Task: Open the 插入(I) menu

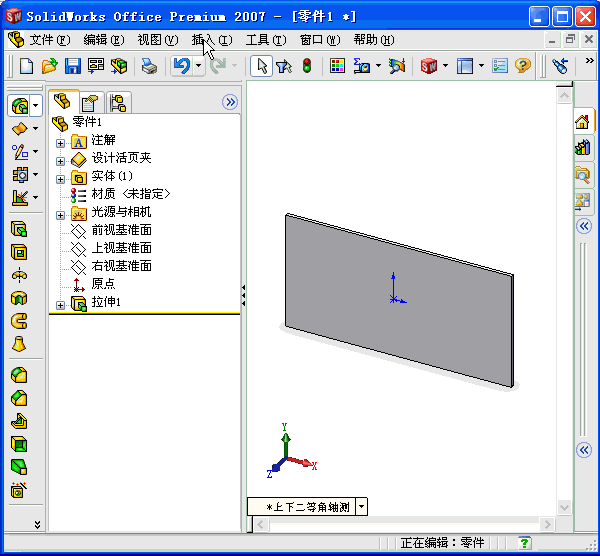Action: tap(212, 40)
